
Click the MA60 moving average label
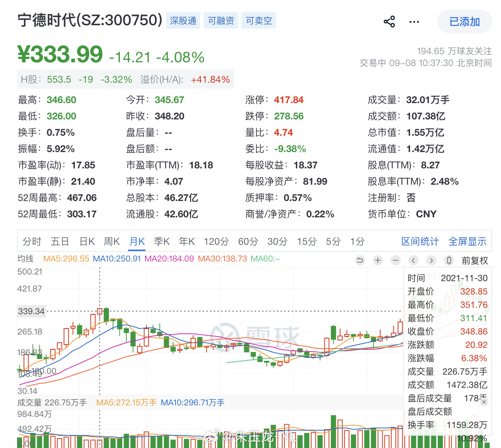coord(265,258)
